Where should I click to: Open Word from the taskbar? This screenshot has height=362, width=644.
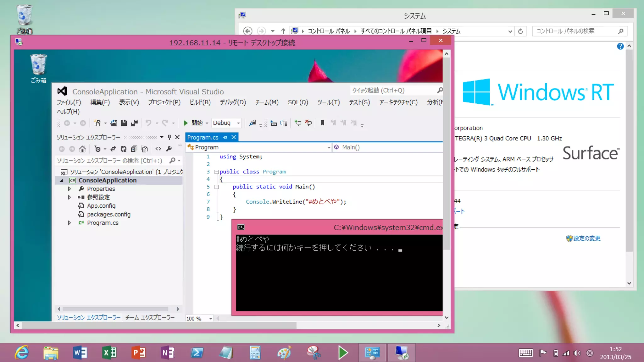point(80,353)
